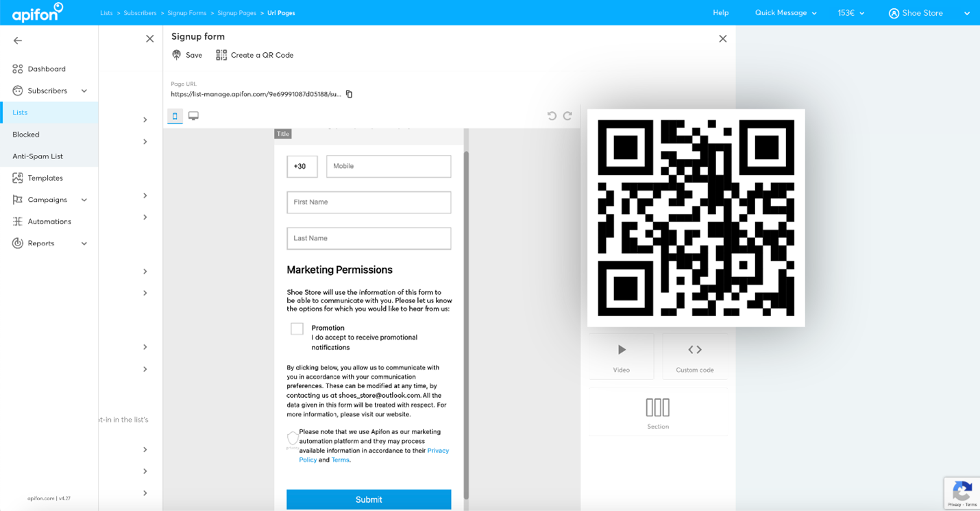Expand the Campaigns menu chevron
This screenshot has width=980, height=511.
click(x=84, y=200)
